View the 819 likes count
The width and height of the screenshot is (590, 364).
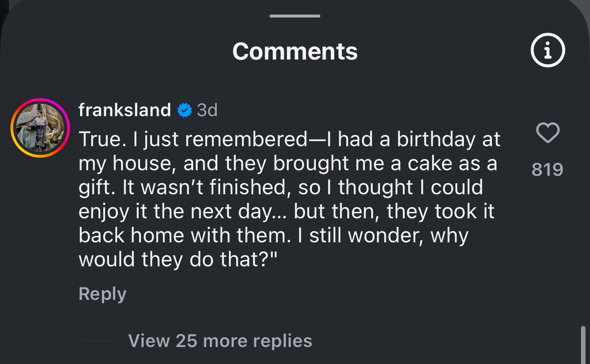tap(547, 169)
